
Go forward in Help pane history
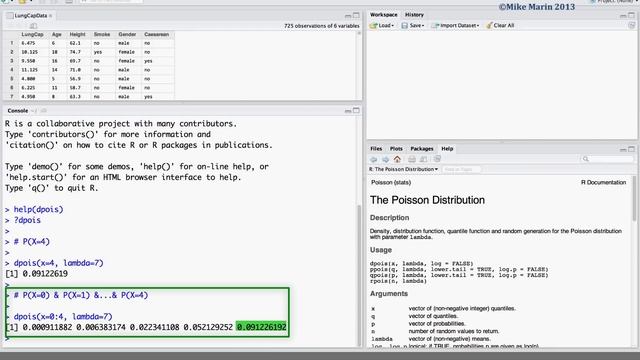[385, 159]
